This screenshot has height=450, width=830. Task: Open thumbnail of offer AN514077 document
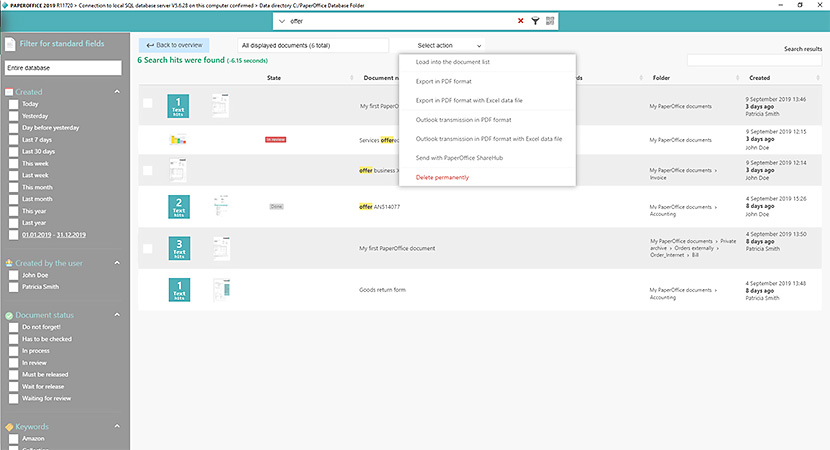[x=221, y=206]
